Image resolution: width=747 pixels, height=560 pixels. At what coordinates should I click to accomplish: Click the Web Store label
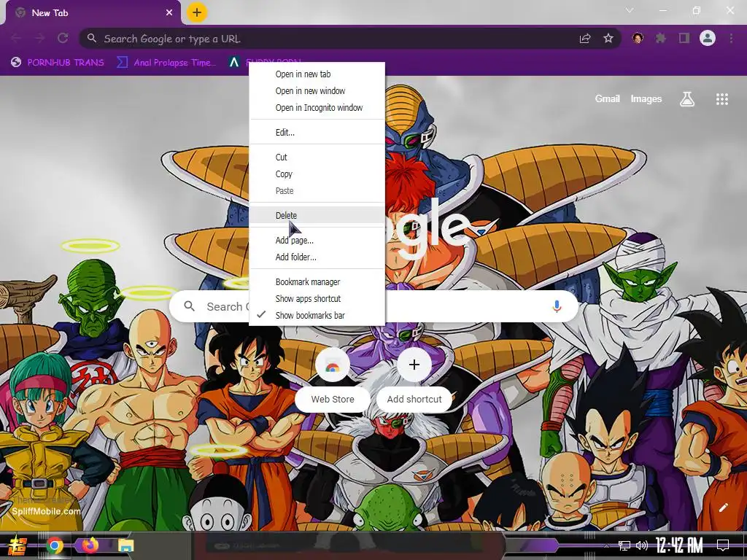[333, 399]
